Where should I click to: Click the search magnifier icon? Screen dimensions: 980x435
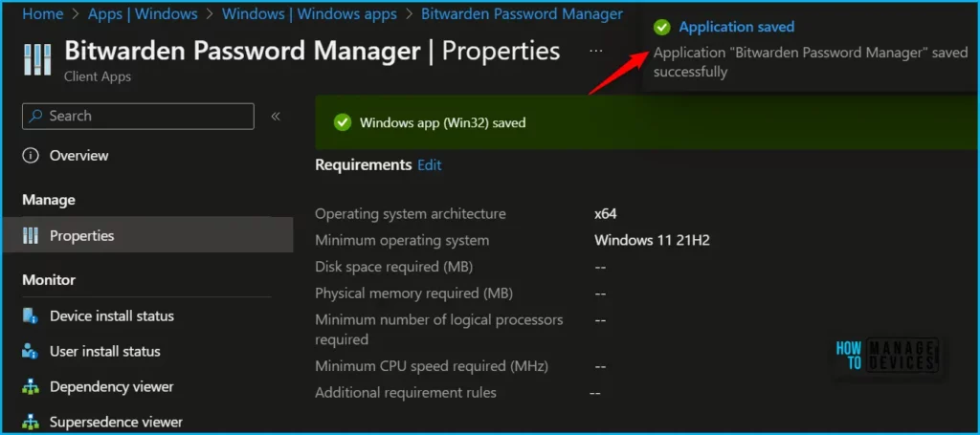(36, 116)
